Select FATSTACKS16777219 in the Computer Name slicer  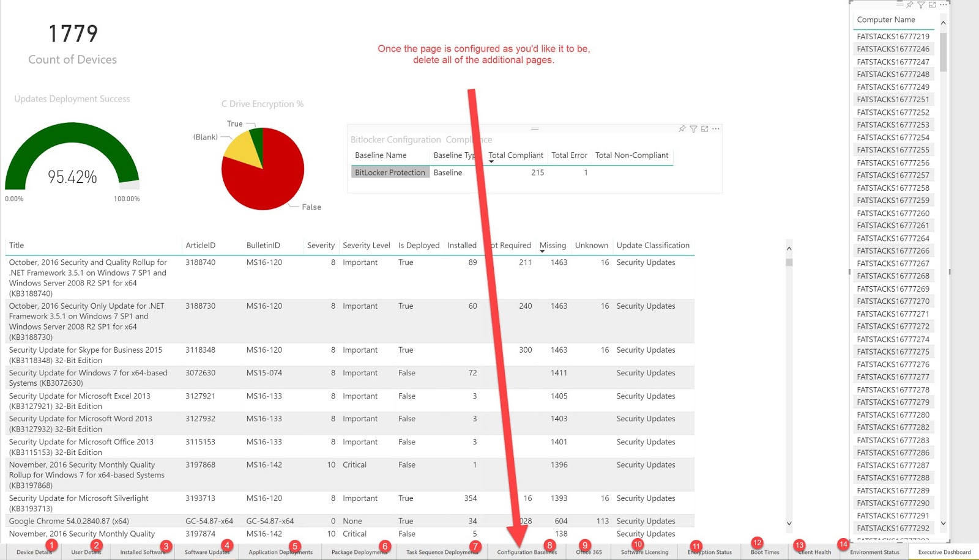coord(892,36)
